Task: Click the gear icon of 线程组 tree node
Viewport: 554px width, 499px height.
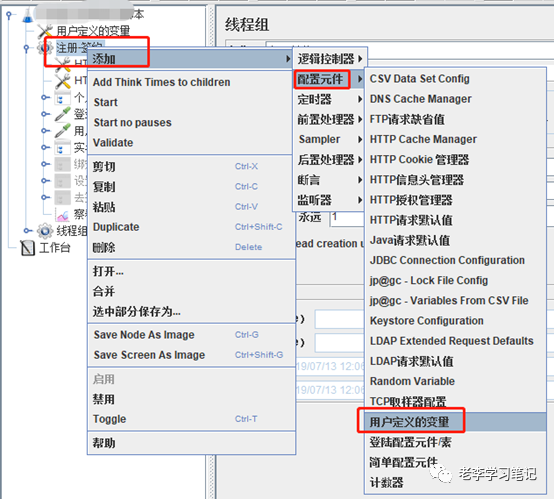Action: point(45,231)
